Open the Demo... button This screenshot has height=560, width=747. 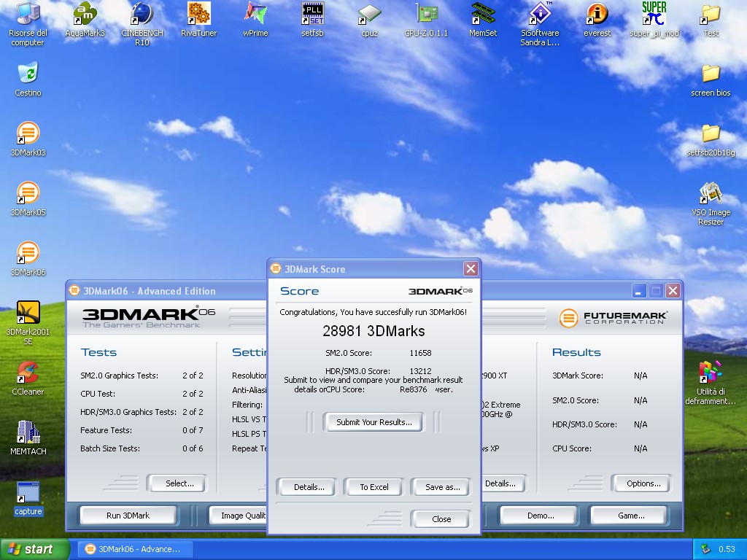tap(541, 516)
